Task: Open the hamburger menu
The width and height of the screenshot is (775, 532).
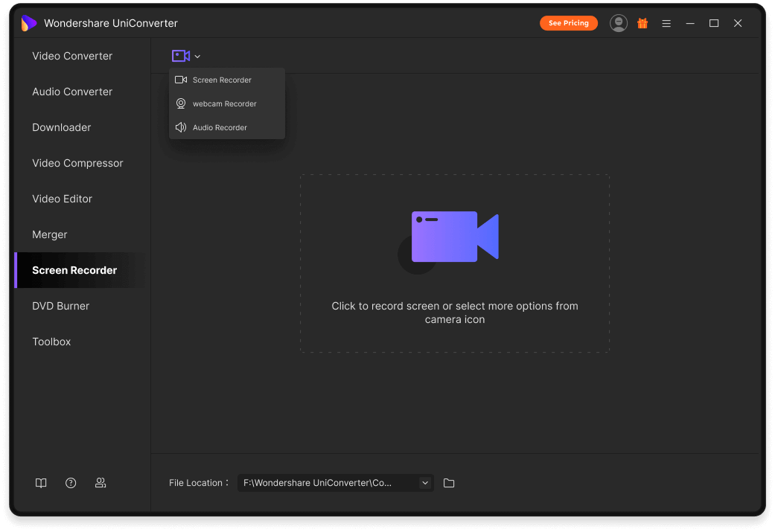Action: pyautogui.click(x=666, y=23)
